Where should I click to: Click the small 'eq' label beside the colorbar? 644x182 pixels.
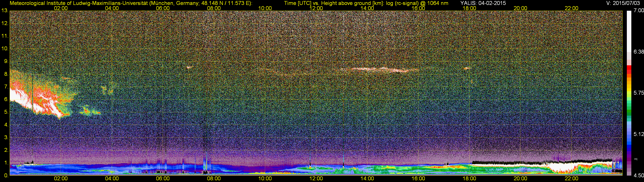tap(636, 159)
